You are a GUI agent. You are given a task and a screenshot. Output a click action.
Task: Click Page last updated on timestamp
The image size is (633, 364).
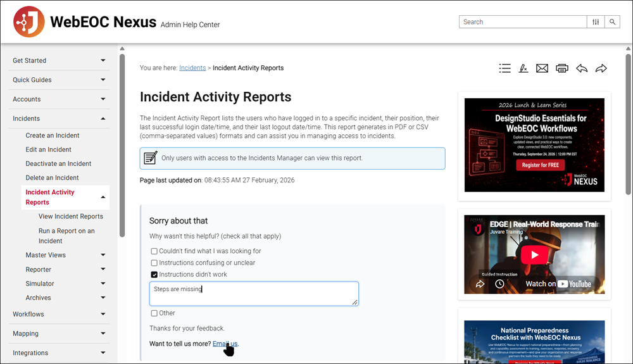click(249, 180)
